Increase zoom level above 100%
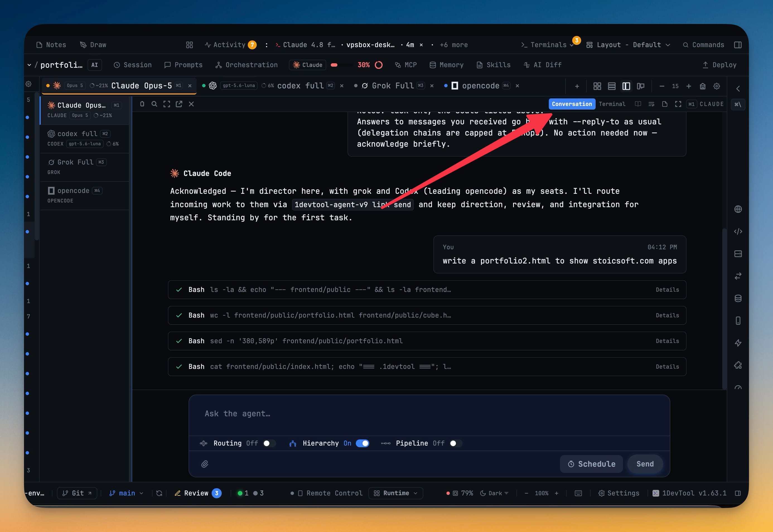The width and height of the screenshot is (773, 532). pyautogui.click(x=556, y=493)
